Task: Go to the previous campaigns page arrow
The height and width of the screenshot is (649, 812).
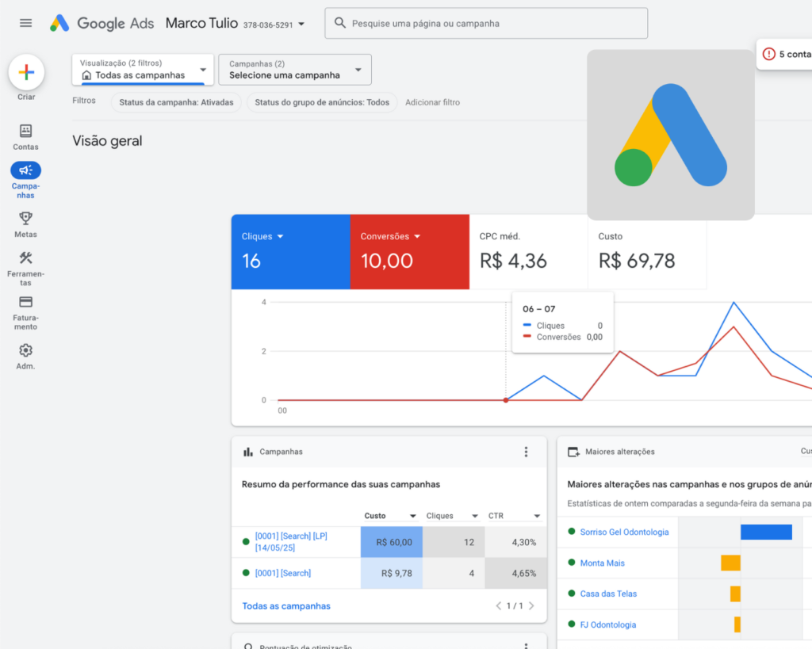Action: pyautogui.click(x=498, y=605)
